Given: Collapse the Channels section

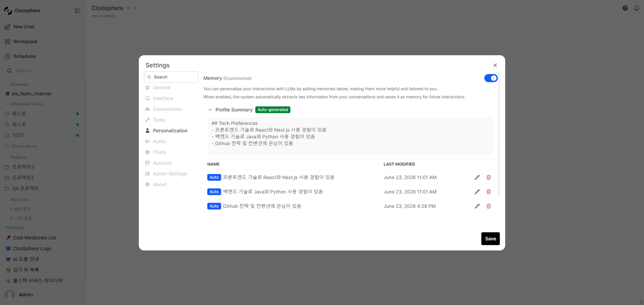Looking at the screenshot, I should pyautogui.click(x=16, y=84).
